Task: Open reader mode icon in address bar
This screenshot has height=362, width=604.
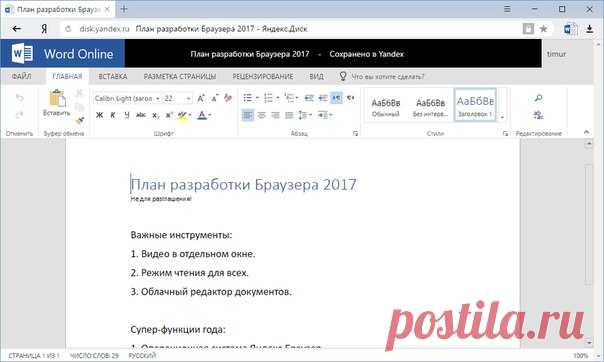Action: 528,29
